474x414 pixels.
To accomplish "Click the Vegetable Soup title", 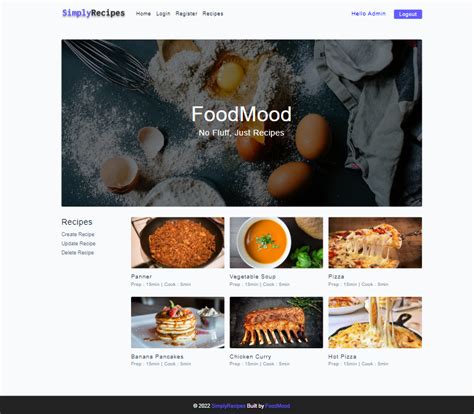I will point(253,277).
